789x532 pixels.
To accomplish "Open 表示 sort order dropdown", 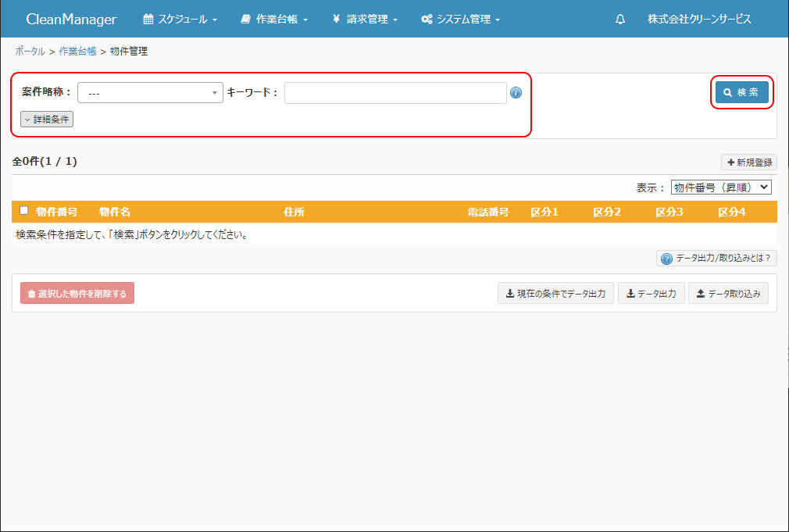I will 720,187.
